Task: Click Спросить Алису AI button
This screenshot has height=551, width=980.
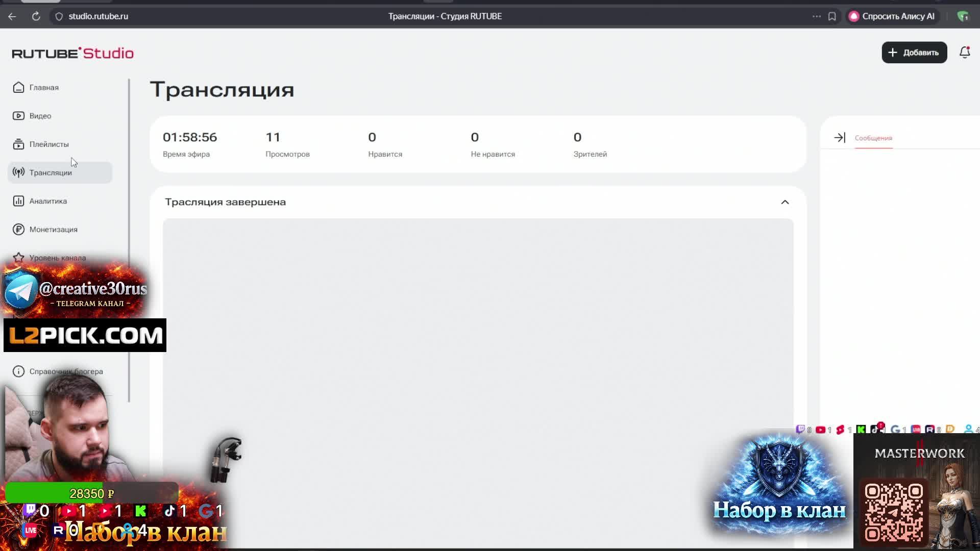Action: (892, 16)
